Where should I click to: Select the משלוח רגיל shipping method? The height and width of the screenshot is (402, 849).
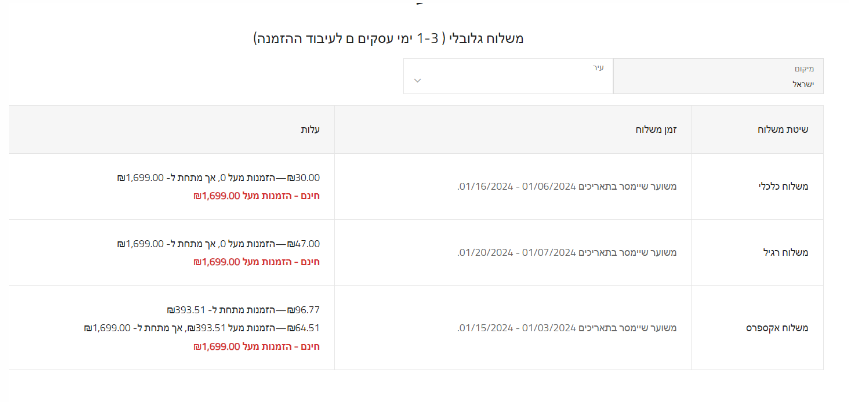787,252
